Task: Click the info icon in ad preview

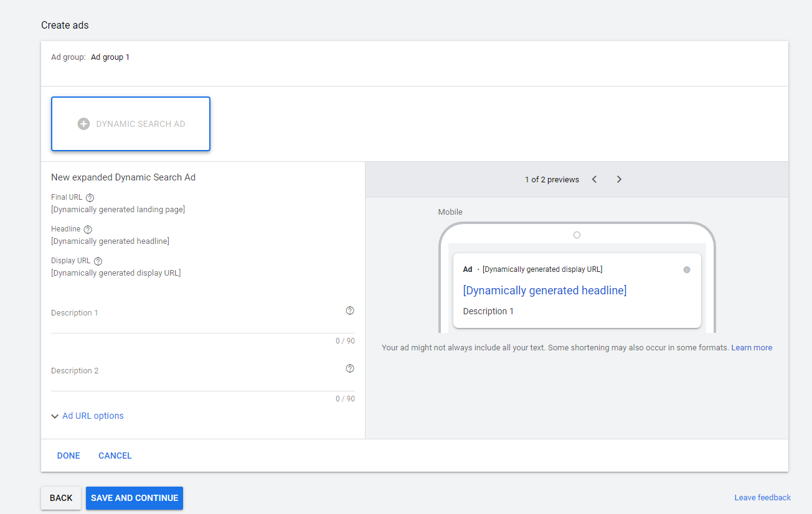Action: 687,270
